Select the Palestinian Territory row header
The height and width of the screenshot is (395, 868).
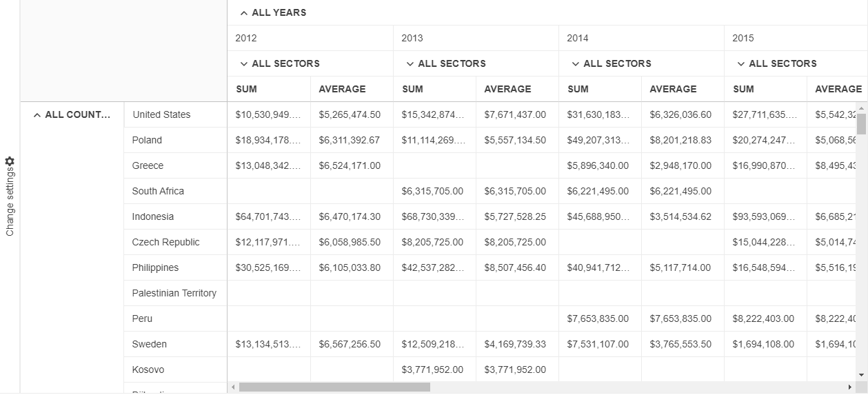tap(174, 294)
